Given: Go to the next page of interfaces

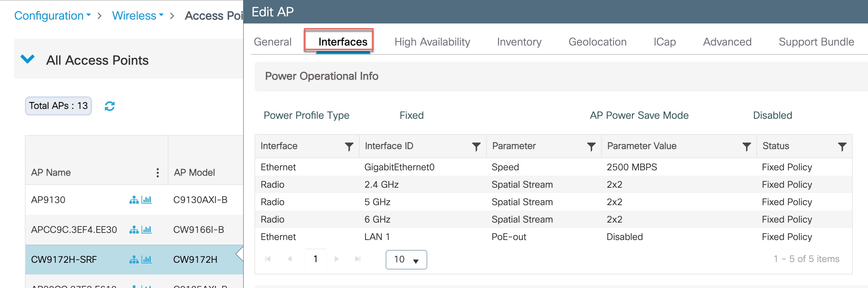Looking at the screenshot, I should click(337, 259).
